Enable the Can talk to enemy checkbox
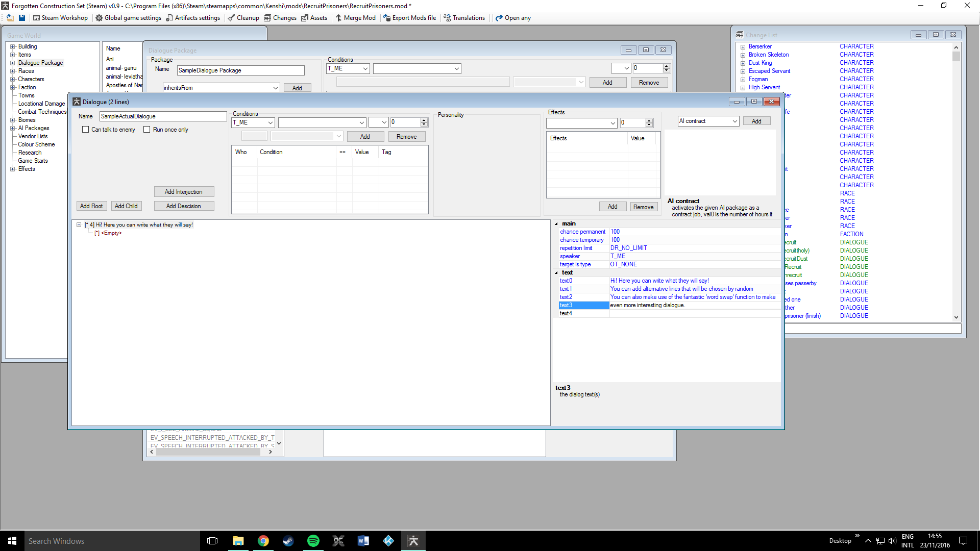Screen dimensions: 980x551 (86, 130)
